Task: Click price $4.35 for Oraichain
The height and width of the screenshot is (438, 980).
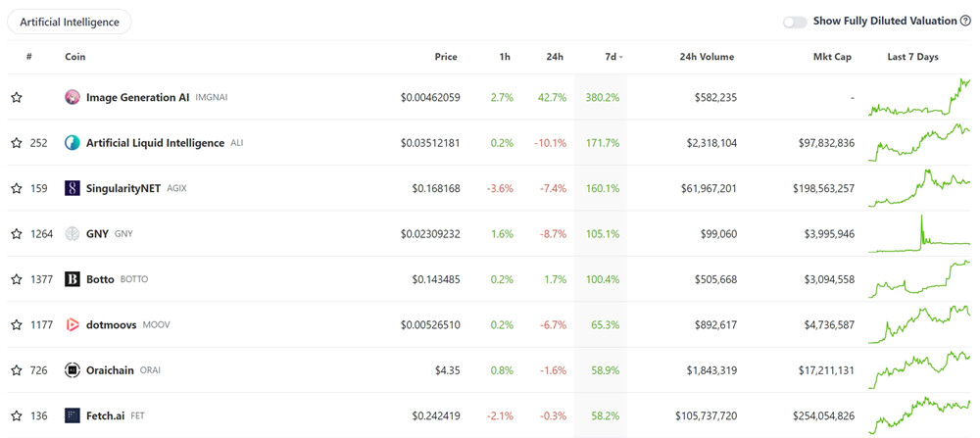Action: [x=448, y=370]
